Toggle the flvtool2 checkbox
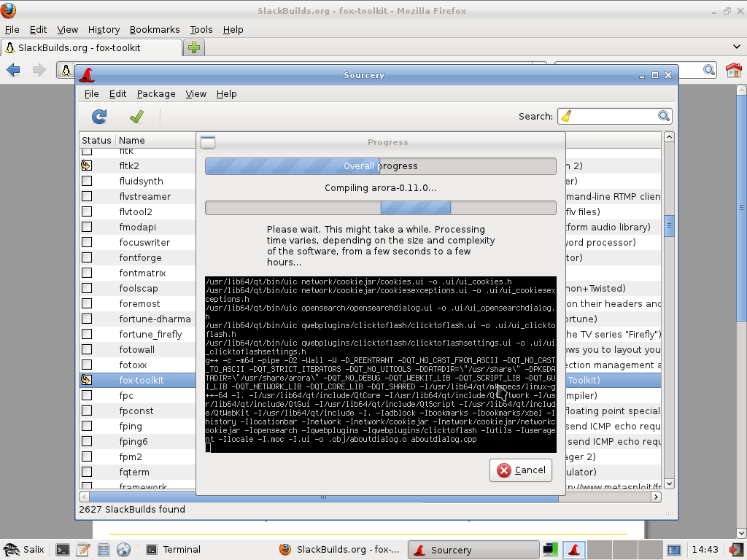Viewport: 747px width, 560px height. pyautogui.click(x=87, y=211)
